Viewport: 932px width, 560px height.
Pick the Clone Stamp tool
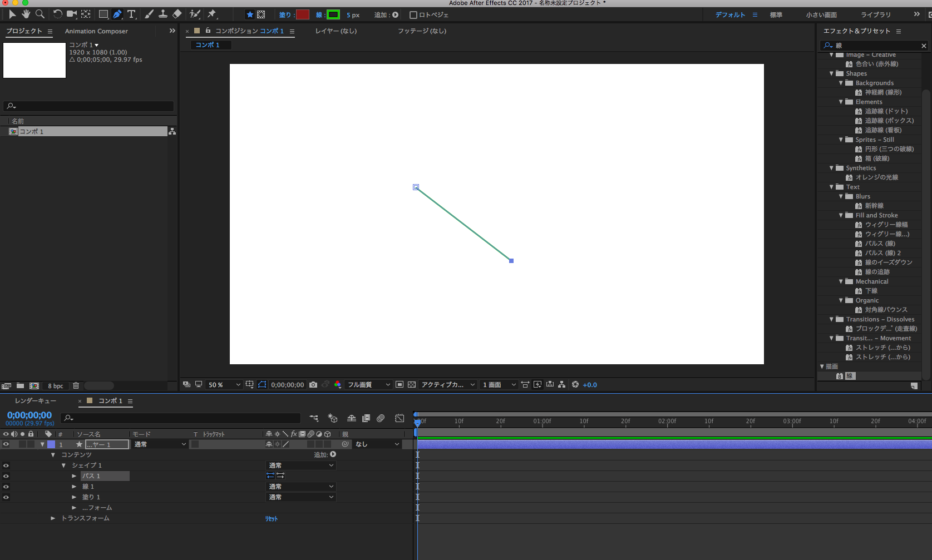(163, 14)
